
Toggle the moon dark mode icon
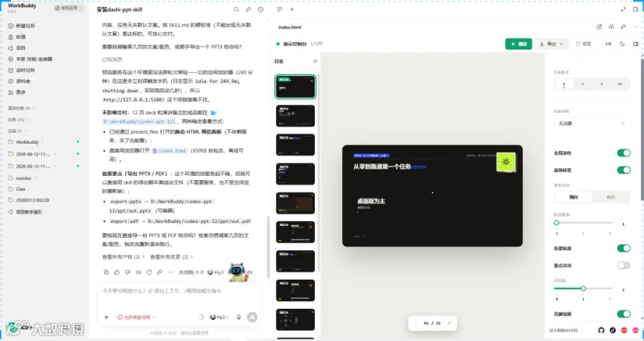pyautogui.click(x=623, y=44)
